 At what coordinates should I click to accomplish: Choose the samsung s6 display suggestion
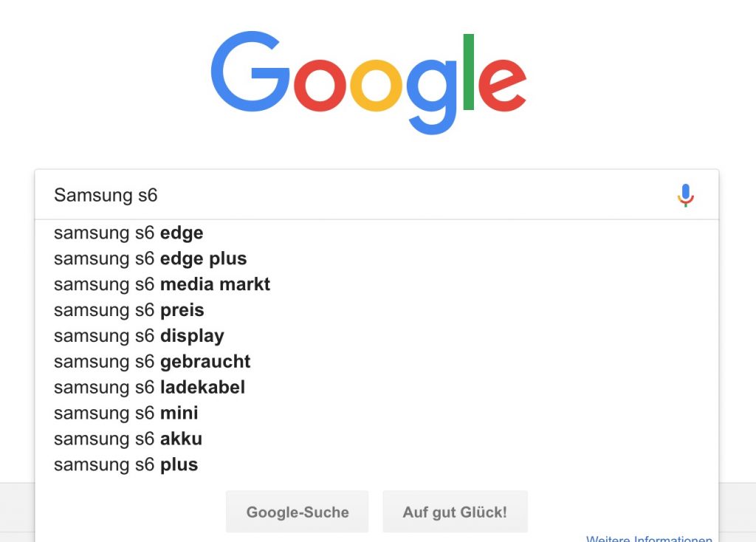(x=139, y=336)
